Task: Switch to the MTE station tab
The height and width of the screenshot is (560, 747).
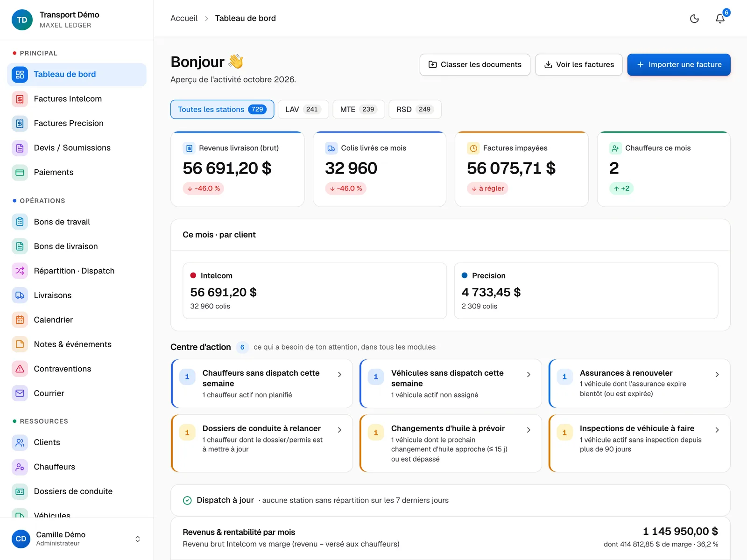Action: tap(359, 109)
